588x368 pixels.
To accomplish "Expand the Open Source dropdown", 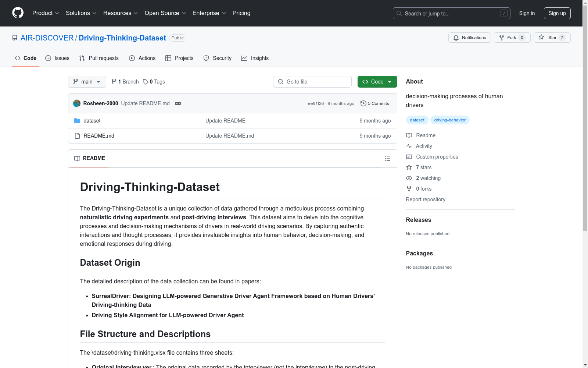I will tap(165, 13).
